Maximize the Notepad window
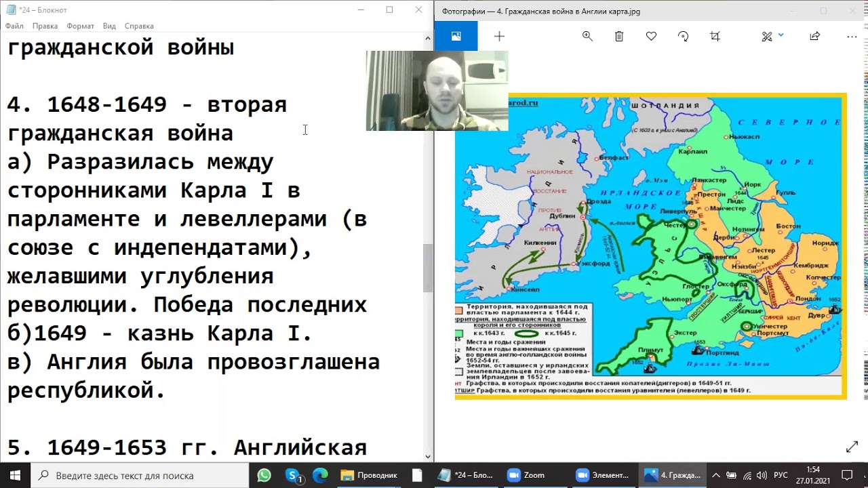This screenshot has height=488, width=868. pyautogui.click(x=389, y=9)
